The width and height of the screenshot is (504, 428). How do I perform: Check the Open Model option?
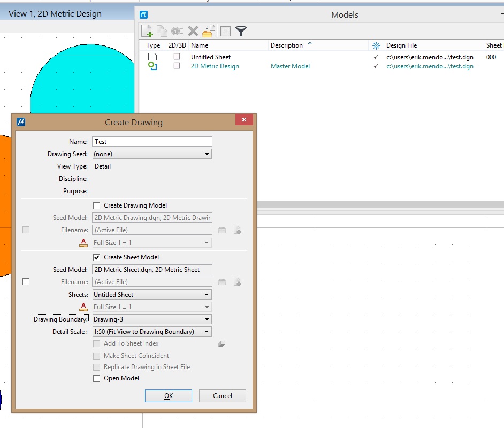(96, 378)
